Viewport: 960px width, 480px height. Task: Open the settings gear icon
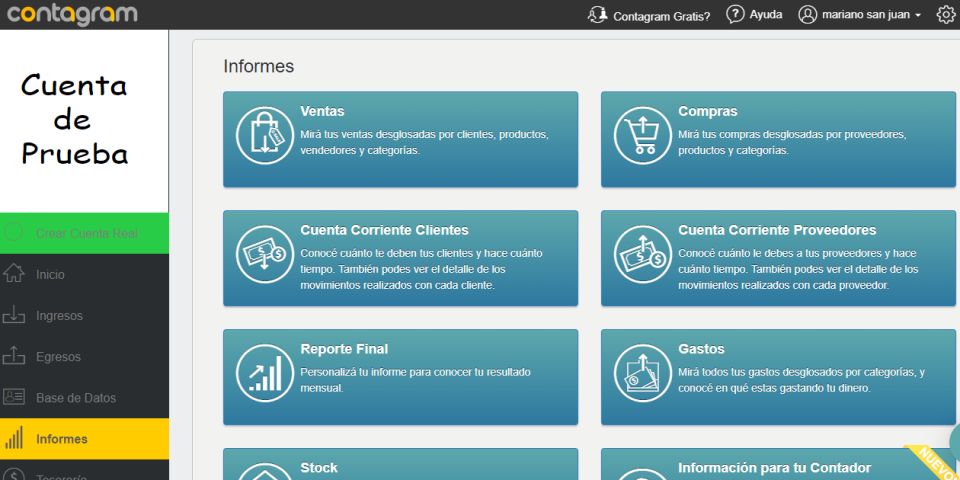click(946, 15)
